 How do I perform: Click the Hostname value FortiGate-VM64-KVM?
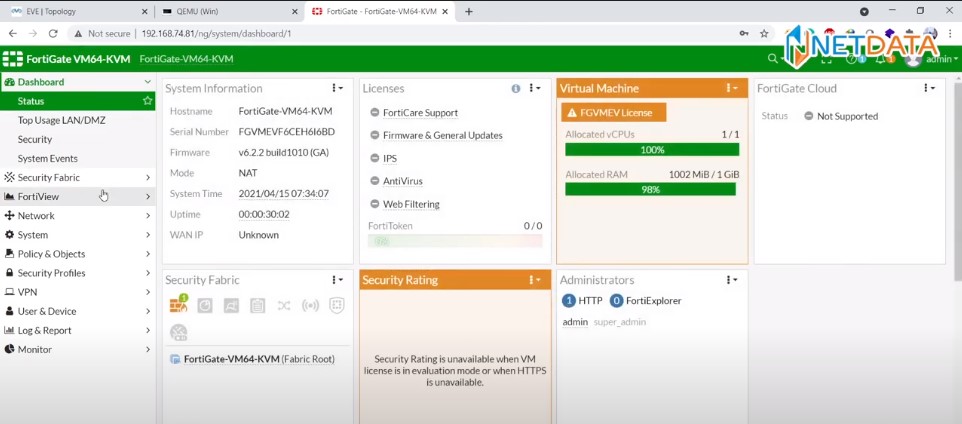pos(285,112)
